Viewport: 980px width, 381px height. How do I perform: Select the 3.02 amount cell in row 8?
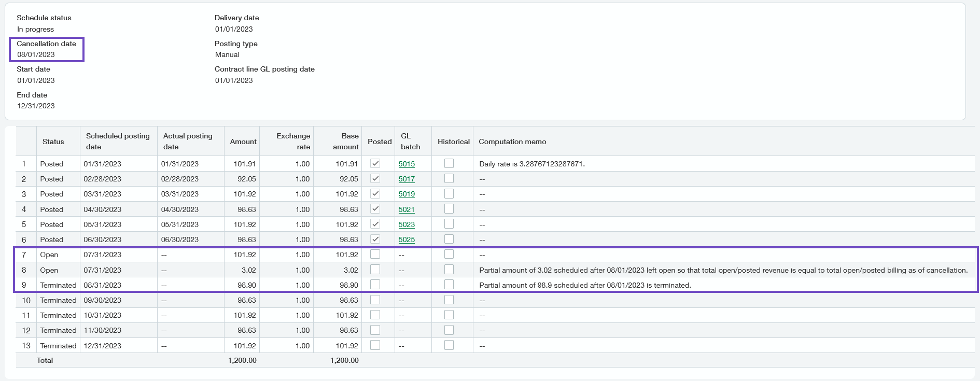(248, 270)
